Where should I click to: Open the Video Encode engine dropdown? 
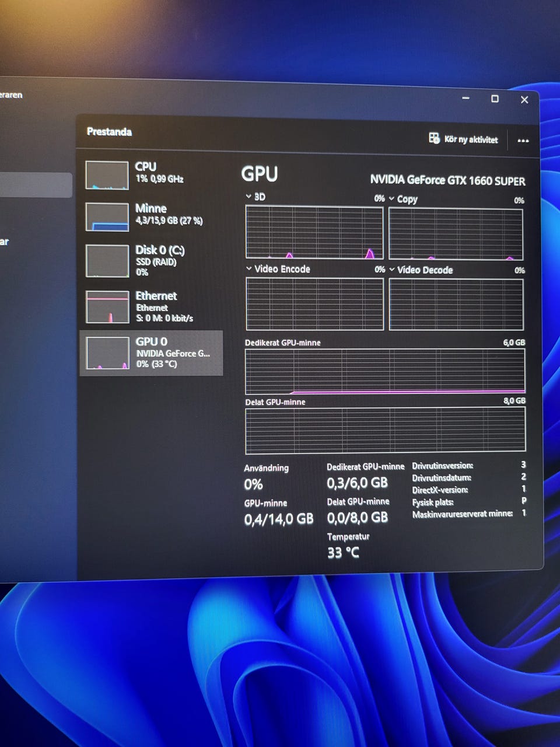coord(278,269)
